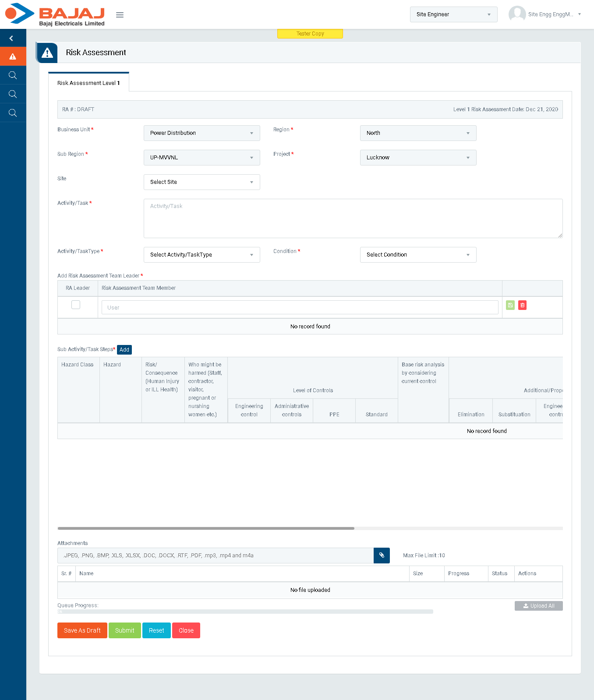Save the team member row with green icon
Image resolution: width=594 pixels, height=700 pixels.
(510, 305)
